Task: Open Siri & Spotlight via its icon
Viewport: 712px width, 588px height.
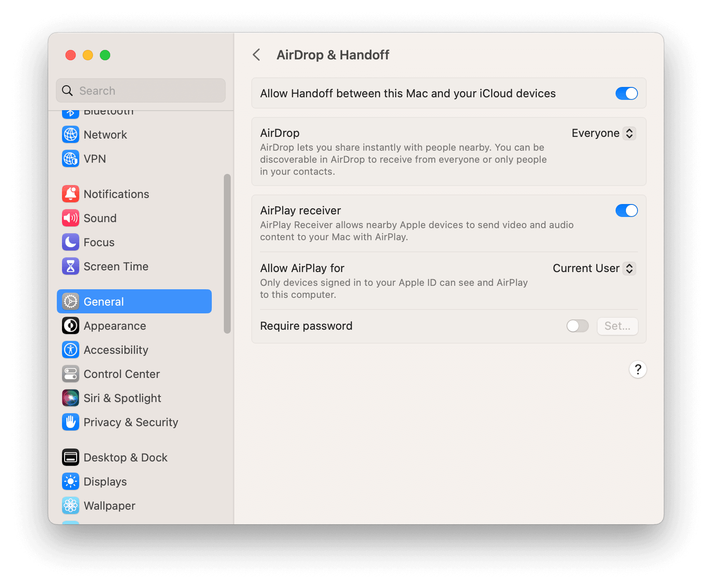Action: click(71, 398)
